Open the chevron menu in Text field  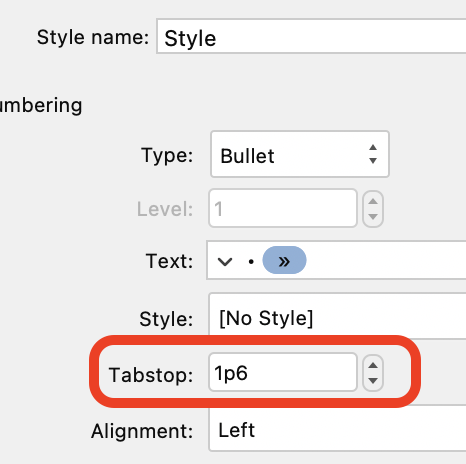pos(225,262)
